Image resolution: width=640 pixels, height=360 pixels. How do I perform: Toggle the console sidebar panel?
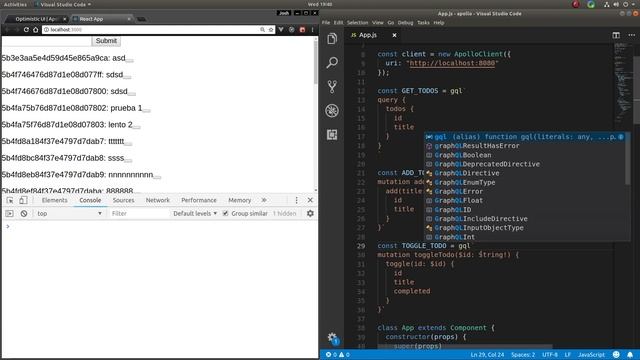point(9,213)
